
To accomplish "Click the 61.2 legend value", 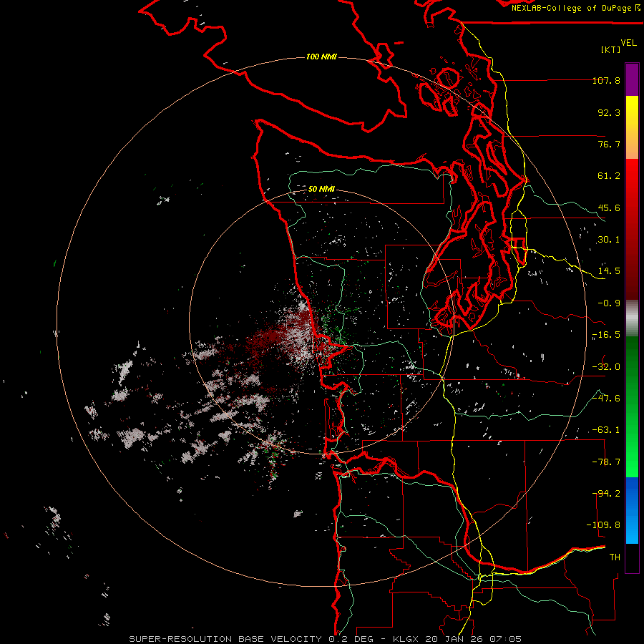I will tap(609, 176).
